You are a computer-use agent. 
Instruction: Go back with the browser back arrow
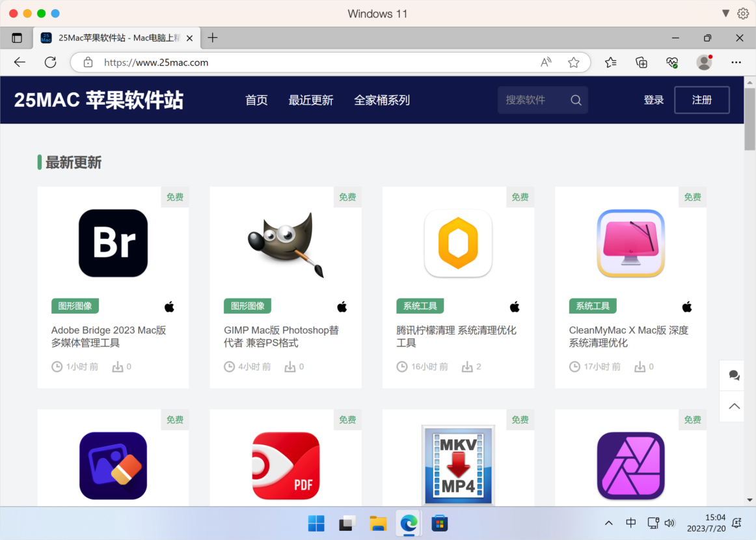[20, 62]
